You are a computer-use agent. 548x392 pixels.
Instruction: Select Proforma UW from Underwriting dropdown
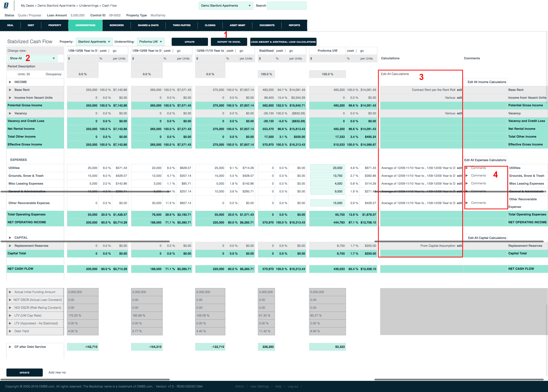tap(151, 41)
